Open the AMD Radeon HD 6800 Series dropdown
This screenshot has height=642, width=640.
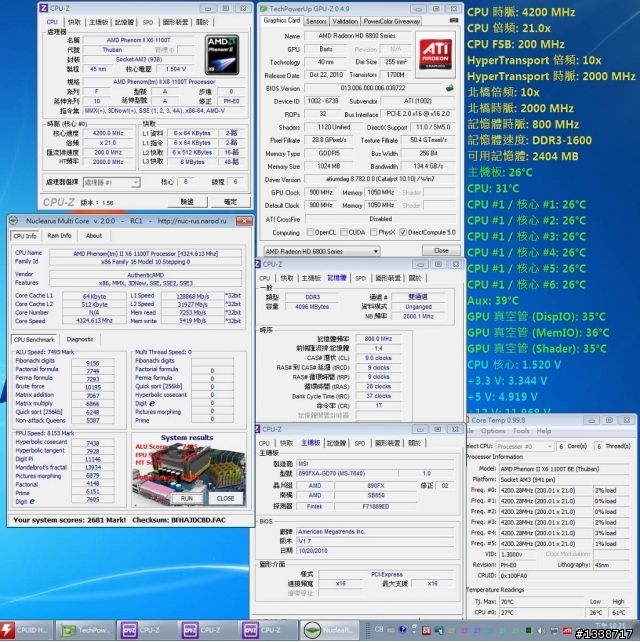(321, 251)
